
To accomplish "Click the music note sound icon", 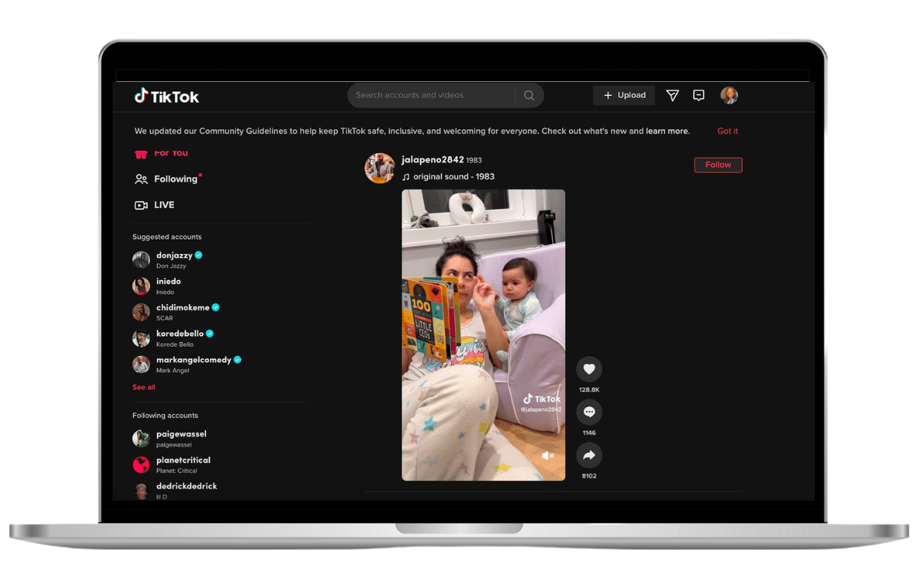I will 406,177.
